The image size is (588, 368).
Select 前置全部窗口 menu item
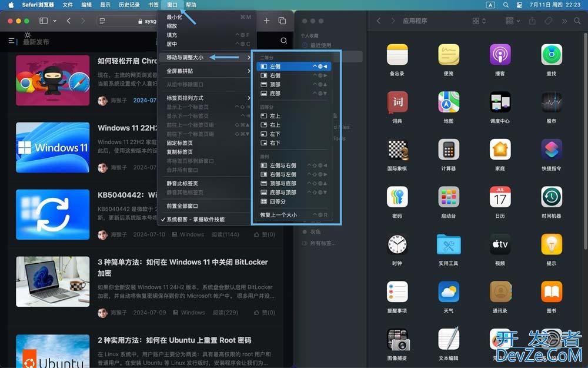pyautogui.click(x=206, y=206)
